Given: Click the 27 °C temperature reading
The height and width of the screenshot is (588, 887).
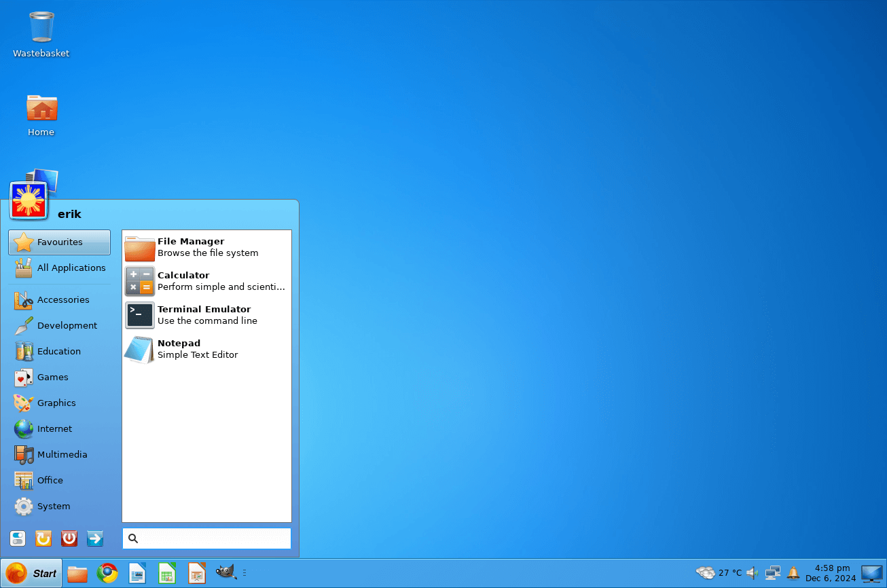Looking at the screenshot, I should coord(730,573).
